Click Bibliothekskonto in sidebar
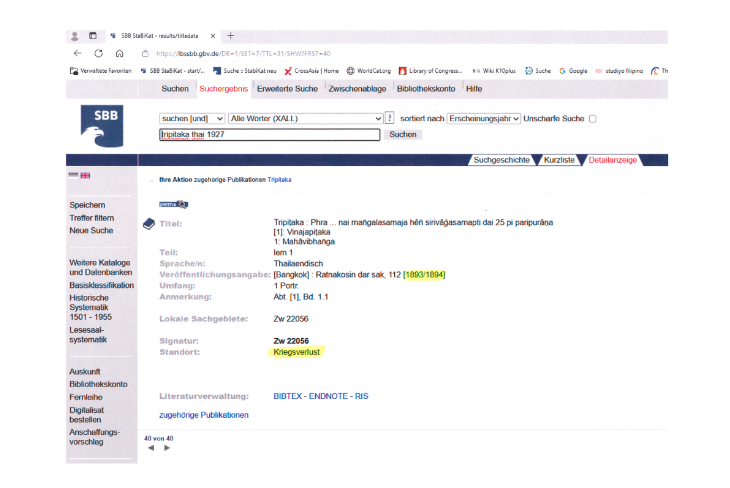The width and height of the screenshot is (730, 488). (x=98, y=384)
